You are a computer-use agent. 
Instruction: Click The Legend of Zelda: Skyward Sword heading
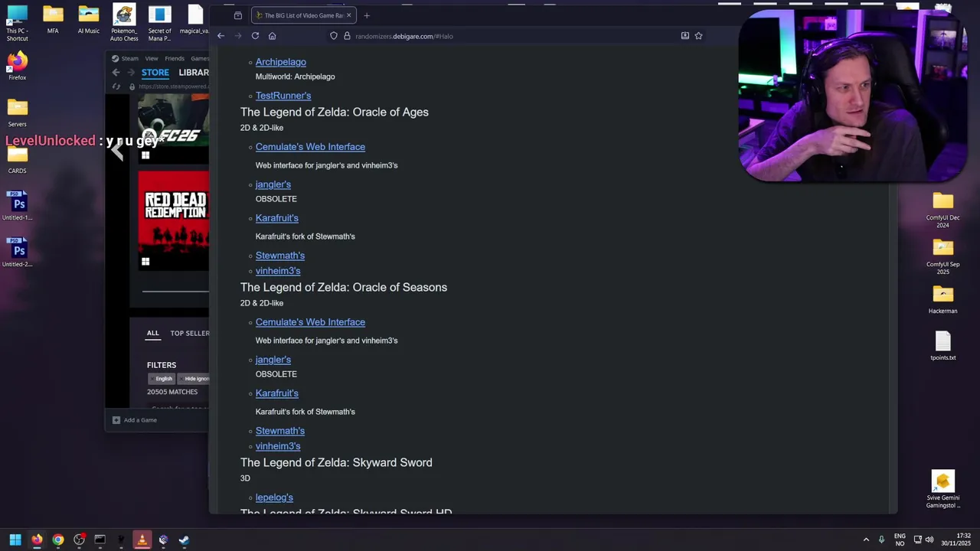click(x=336, y=462)
